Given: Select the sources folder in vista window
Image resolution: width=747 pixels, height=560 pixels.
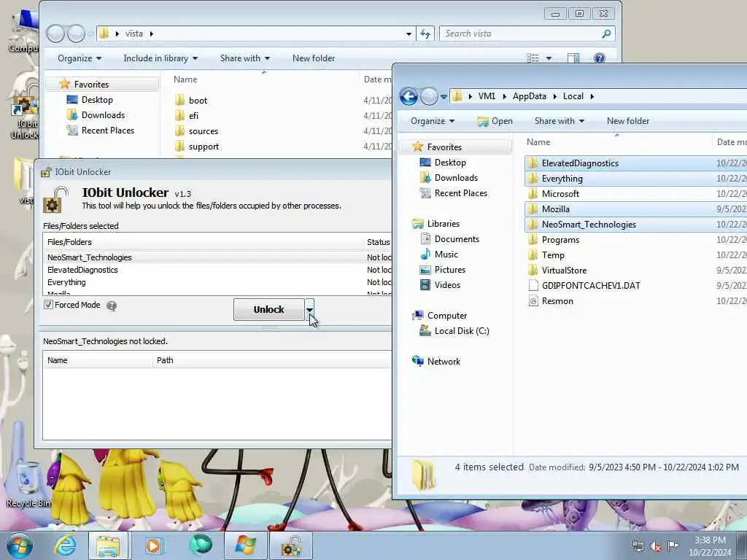Looking at the screenshot, I should coord(204,131).
